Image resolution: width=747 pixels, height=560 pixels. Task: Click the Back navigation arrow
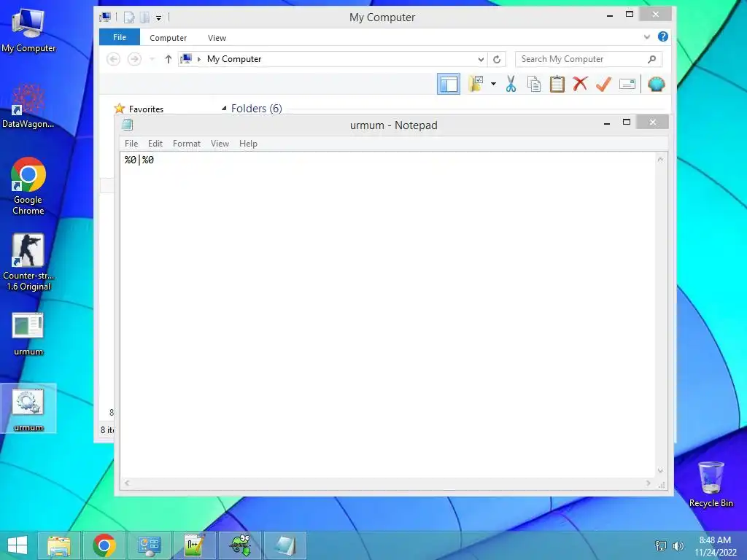113,59
